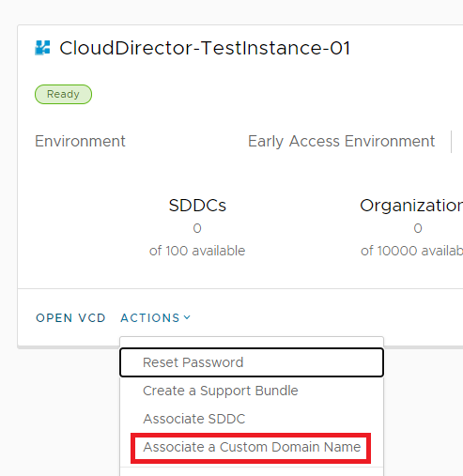Click the SDDCs count value 0
Image resolution: width=463 pixels, height=476 pixels.
click(197, 228)
